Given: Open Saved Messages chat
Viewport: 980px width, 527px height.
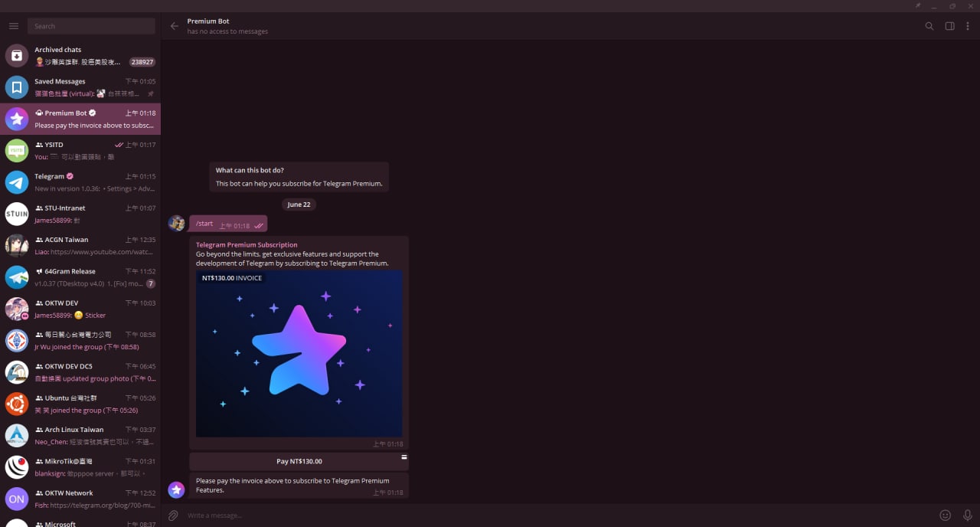Looking at the screenshot, I should [80, 87].
